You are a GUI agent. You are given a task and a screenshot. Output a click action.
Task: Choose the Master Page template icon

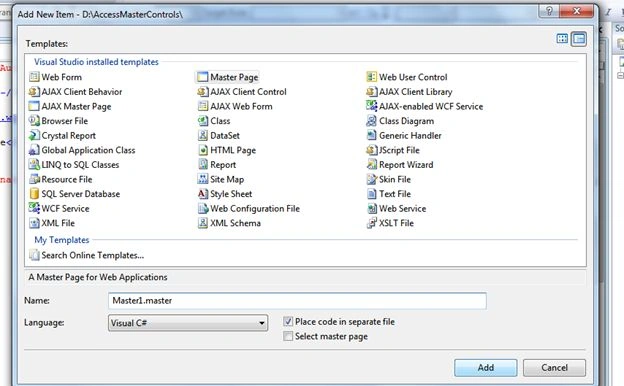coord(203,77)
